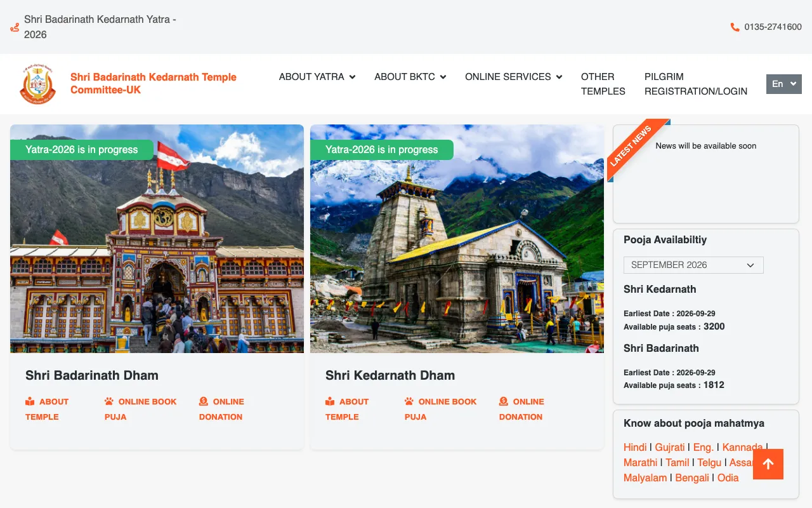This screenshot has width=812, height=508.
Task: Click the 0135-2741600 phone number
Action: point(773,27)
